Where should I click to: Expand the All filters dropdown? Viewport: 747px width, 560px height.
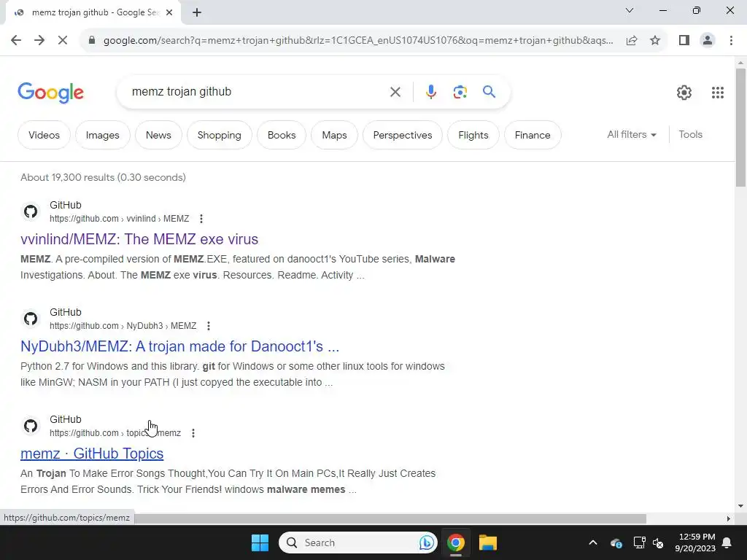(x=632, y=134)
